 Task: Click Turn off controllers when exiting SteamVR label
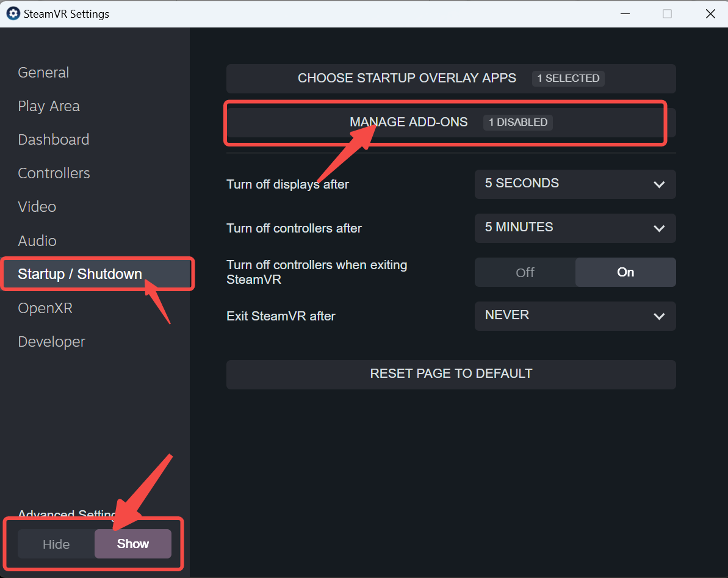[x=317, y=272]
